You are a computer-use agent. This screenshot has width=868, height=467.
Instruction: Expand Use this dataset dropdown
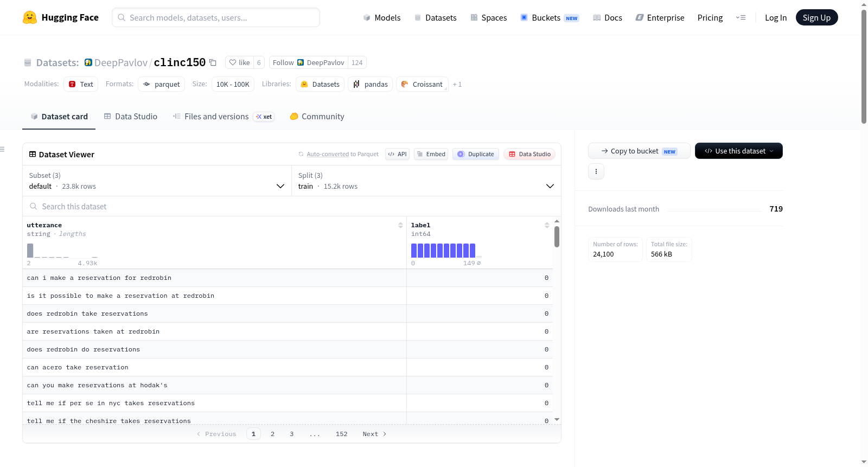pos(739,151)
